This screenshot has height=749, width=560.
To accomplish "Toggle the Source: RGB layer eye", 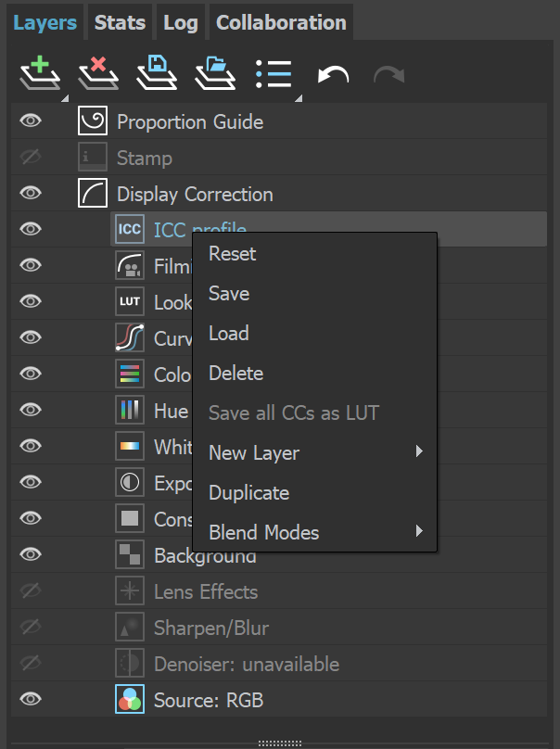I will pos(31,699).
